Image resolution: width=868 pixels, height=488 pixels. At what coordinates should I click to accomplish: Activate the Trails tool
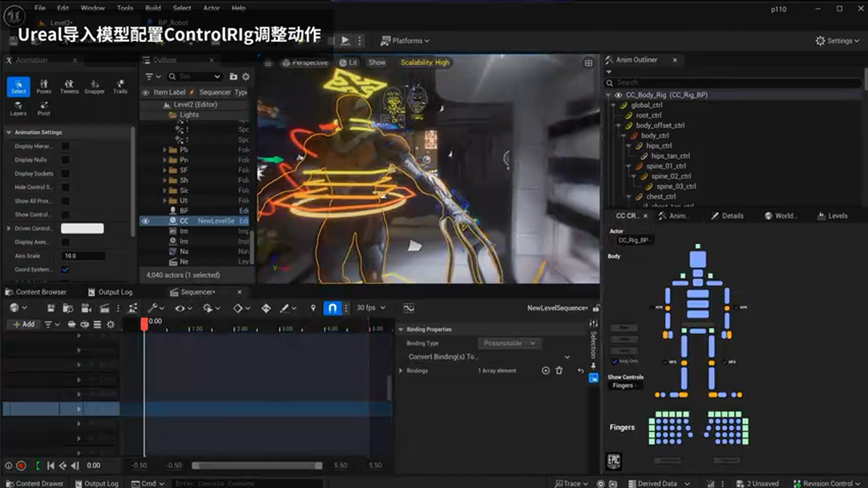click(120, 86)
